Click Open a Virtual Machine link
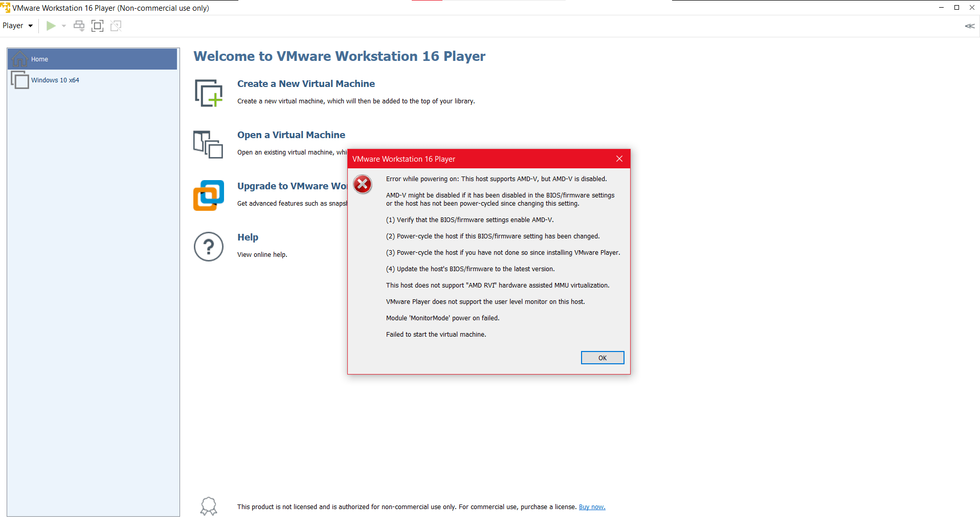This screenshot has height=527, width=980. click(291, 135)
